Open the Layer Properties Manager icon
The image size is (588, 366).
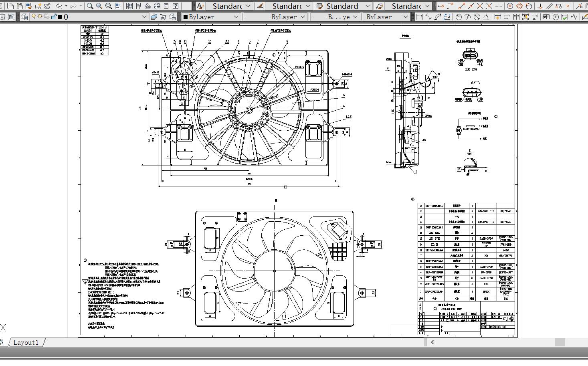click(x=24, y=17)
